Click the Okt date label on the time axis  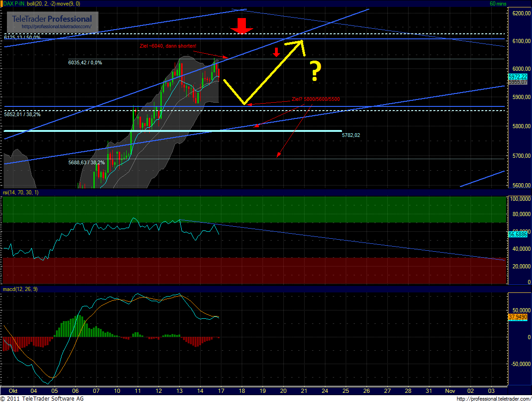click(13, 391)
